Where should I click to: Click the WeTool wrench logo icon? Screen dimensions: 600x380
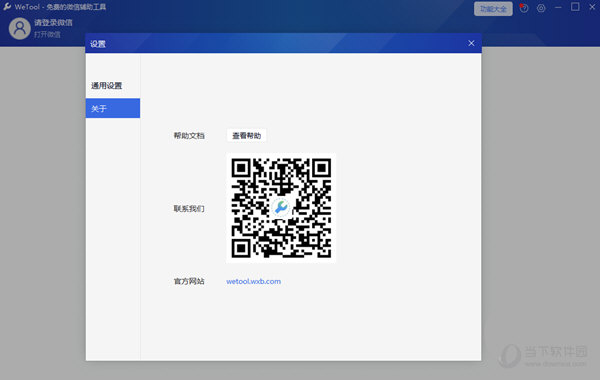7,7
